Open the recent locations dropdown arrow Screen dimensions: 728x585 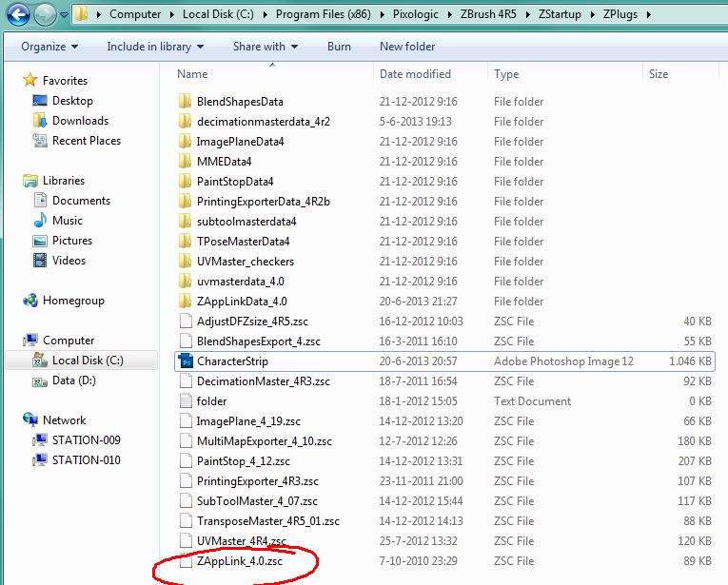[x=64, y=15]
